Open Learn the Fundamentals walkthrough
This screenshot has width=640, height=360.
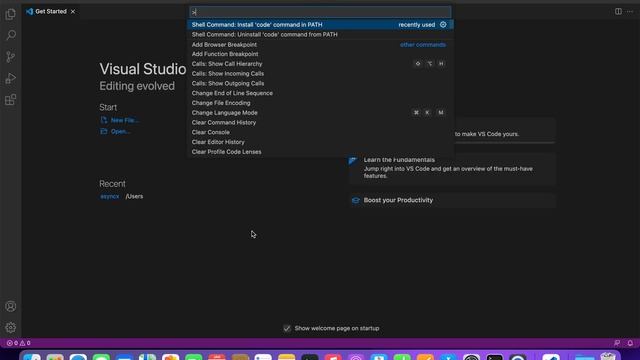click(452, 168)
